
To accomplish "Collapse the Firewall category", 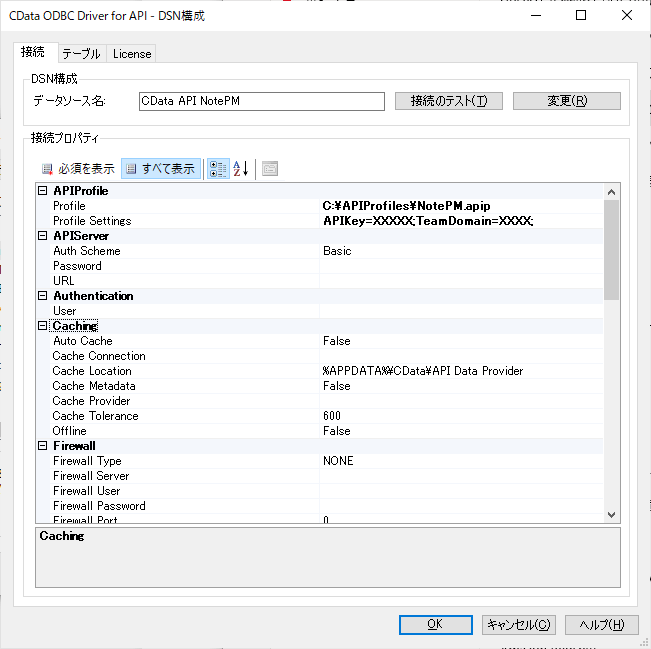I will 42,446.
